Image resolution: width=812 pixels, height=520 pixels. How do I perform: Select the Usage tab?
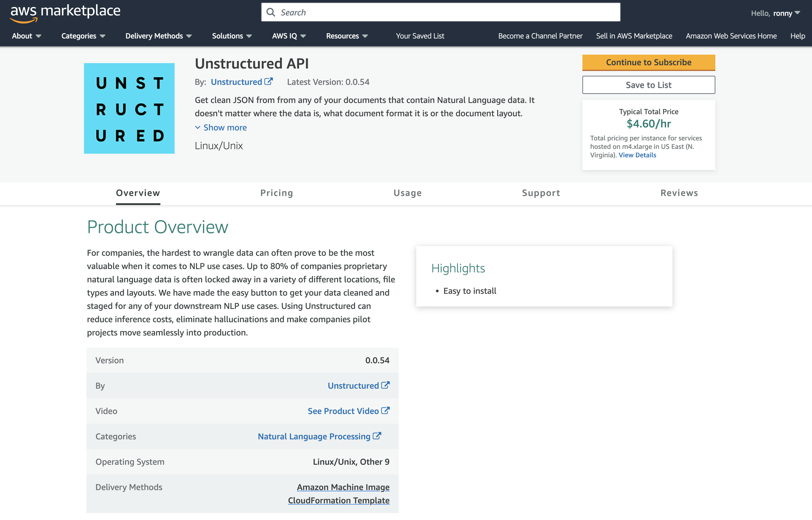(x=407, y=193)
